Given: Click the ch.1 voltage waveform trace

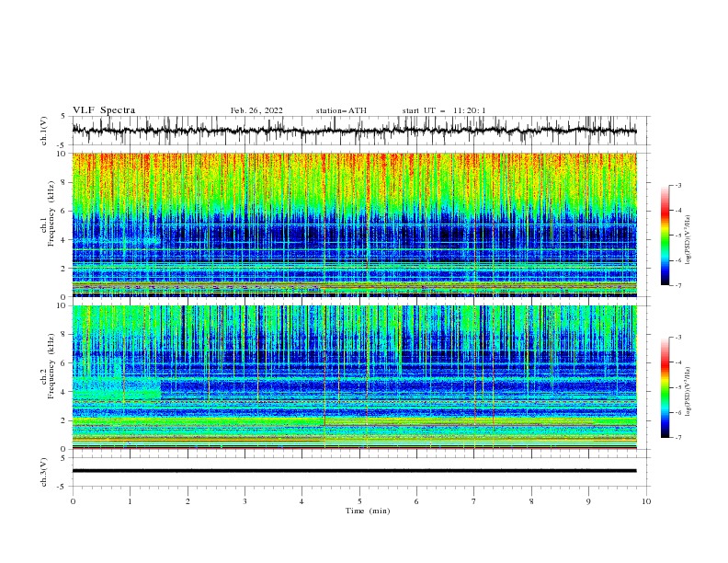Looking at the screenshot, I should click(354, 131).
